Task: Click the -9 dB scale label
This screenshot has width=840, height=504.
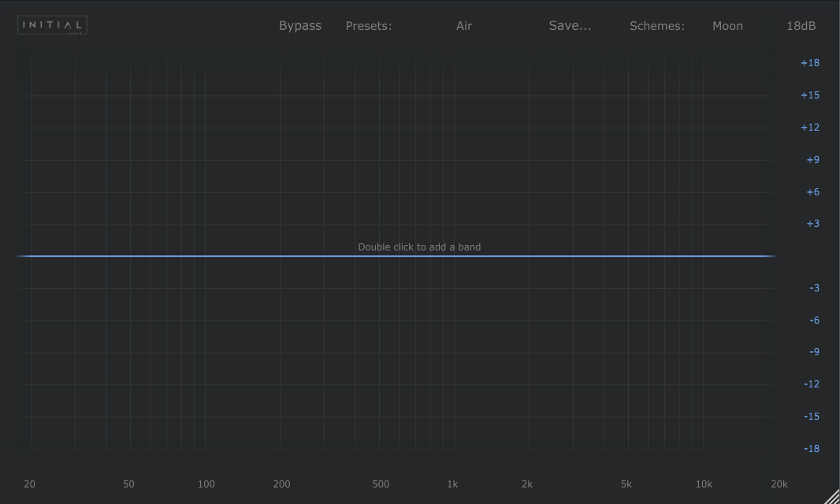Action: (x=814, y=352)
